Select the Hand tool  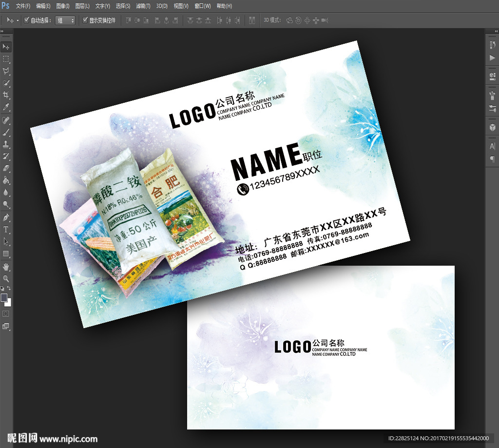[x=6, y=267]
